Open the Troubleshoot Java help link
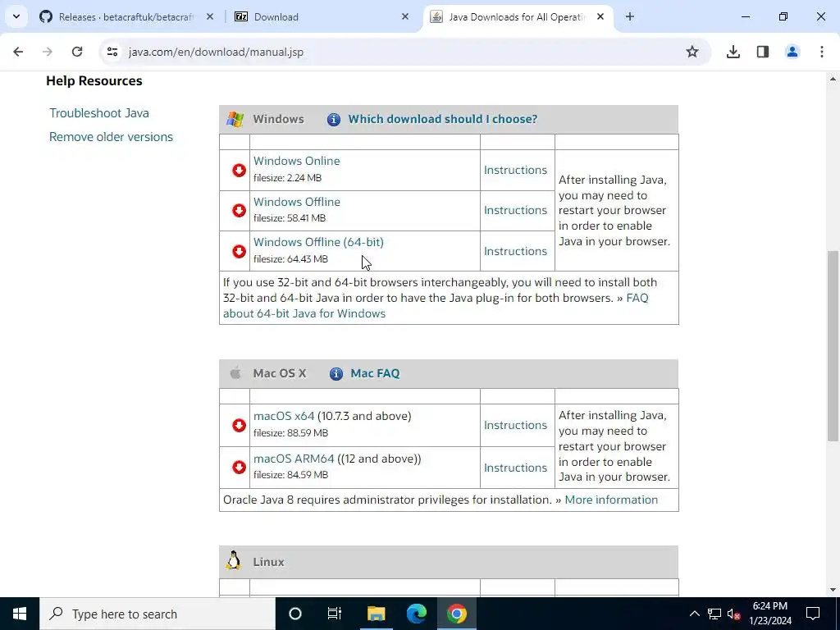 (x=99, y=113)
